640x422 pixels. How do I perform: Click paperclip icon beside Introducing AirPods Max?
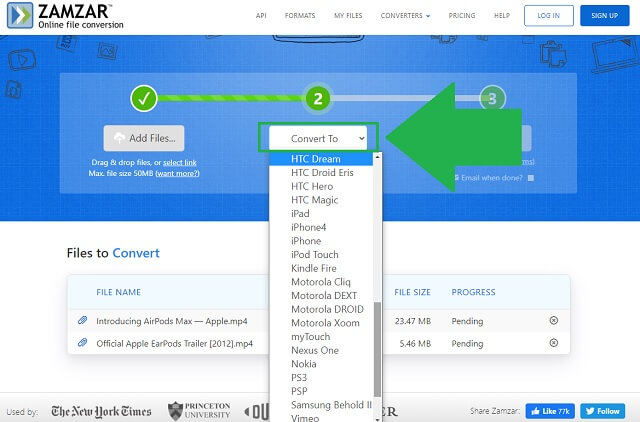tap(82, 320)
